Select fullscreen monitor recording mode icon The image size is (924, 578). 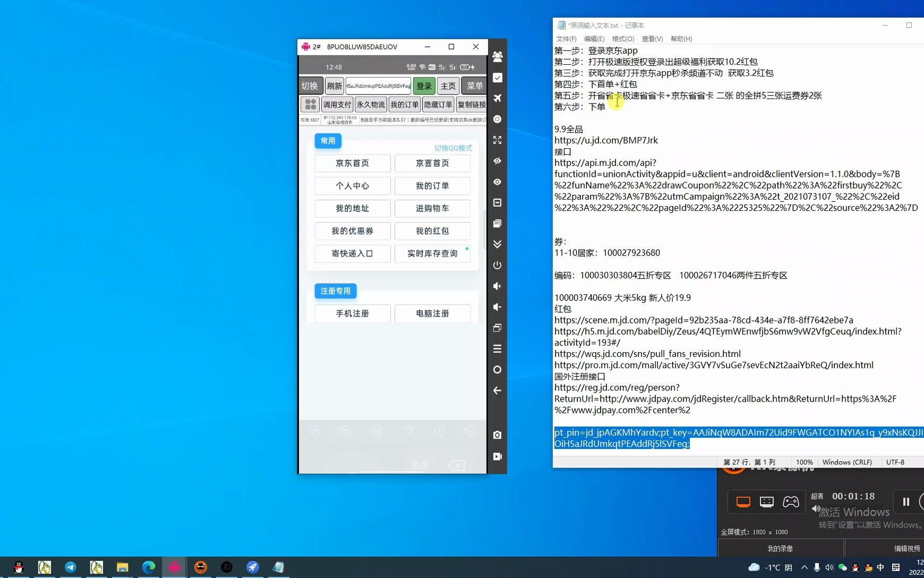[x=743, y=501]
